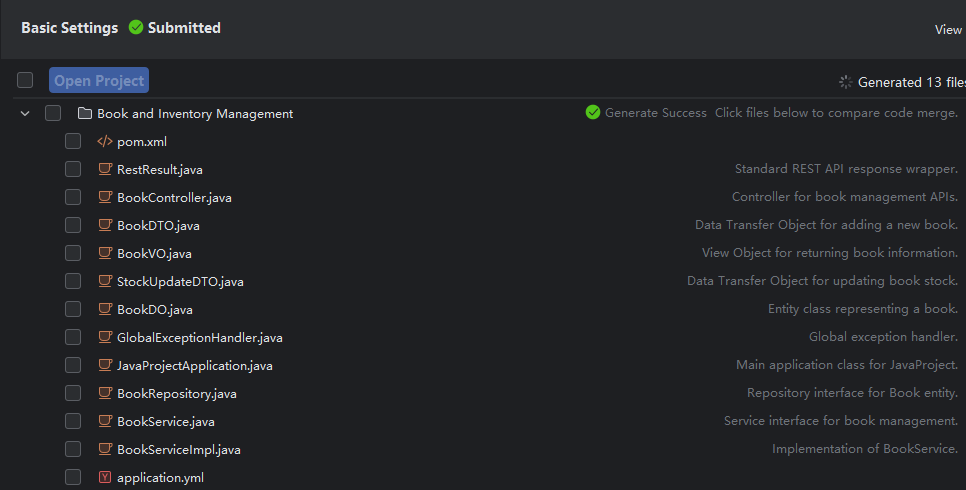Screen dimensions: 966x490
Task: Toggle the select-all checkbox beside Open Project
Action: click(25, 81)
